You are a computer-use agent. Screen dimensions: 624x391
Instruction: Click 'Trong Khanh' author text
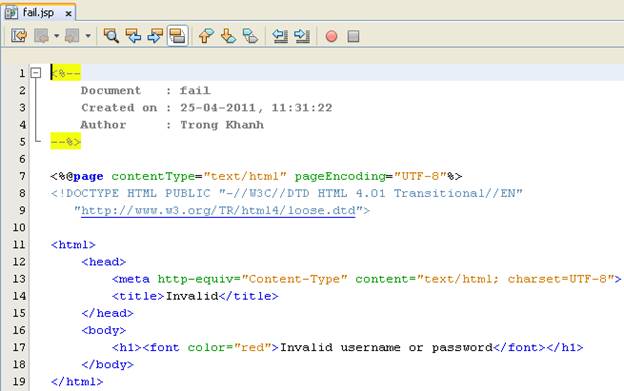coord(222,125)
